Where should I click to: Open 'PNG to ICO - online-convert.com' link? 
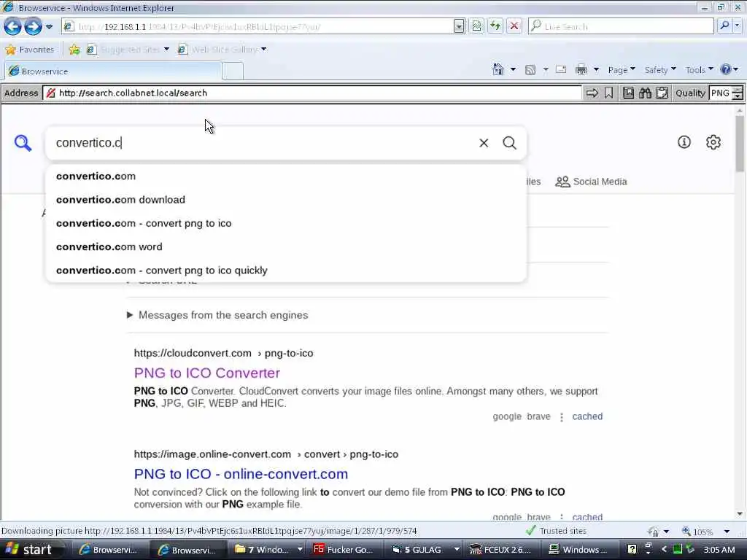[241, 474]
